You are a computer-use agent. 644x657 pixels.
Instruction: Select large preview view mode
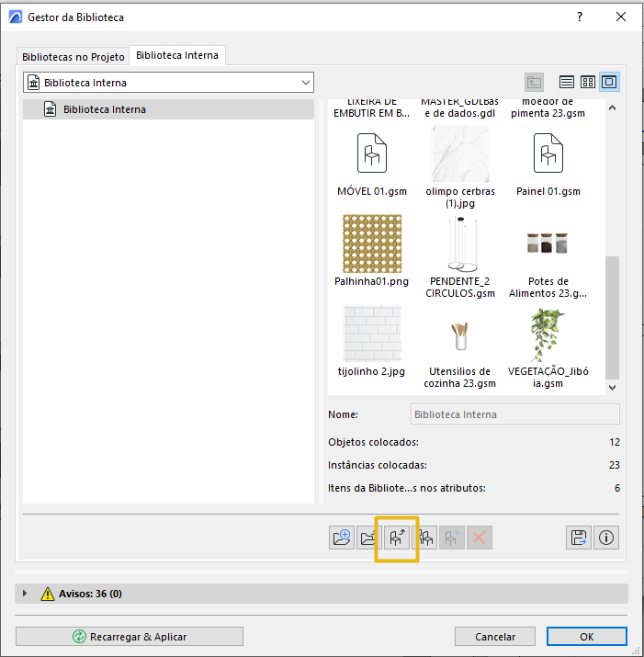click(609, 82)
